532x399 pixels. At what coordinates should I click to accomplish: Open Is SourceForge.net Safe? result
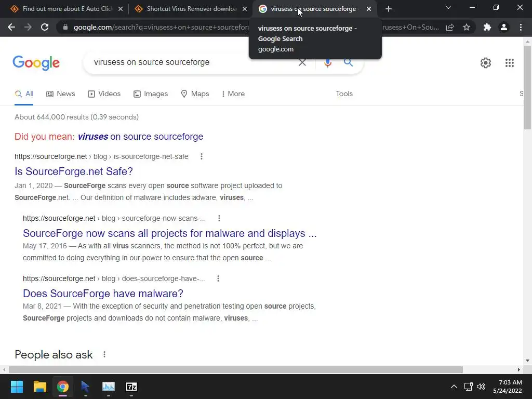point(74,171)
